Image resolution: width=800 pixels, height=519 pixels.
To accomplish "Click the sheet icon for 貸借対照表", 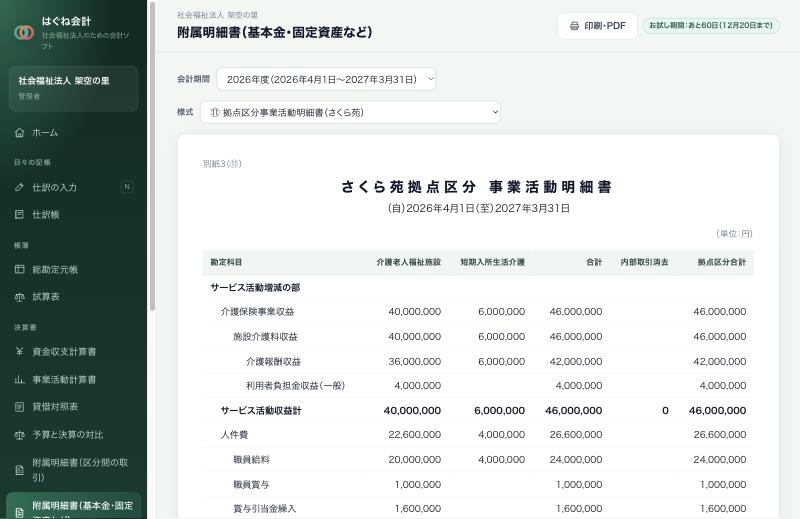I will [x=19, y=407].
